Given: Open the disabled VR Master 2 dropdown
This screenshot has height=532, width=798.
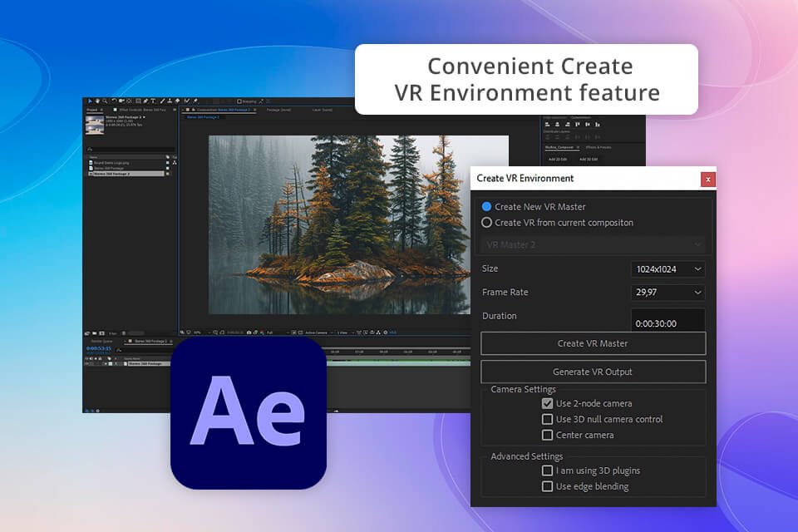Looking at the screenshot, I should point(593,245).
